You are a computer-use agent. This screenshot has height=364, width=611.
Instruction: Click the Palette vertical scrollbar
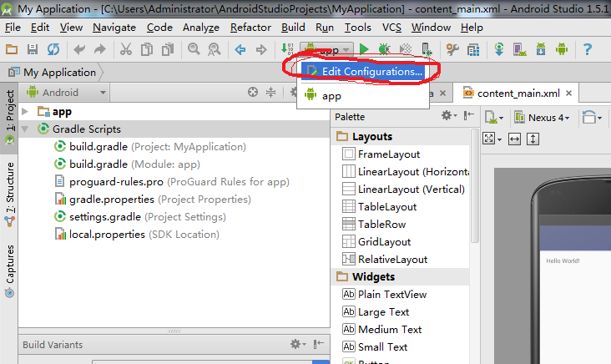474,185
